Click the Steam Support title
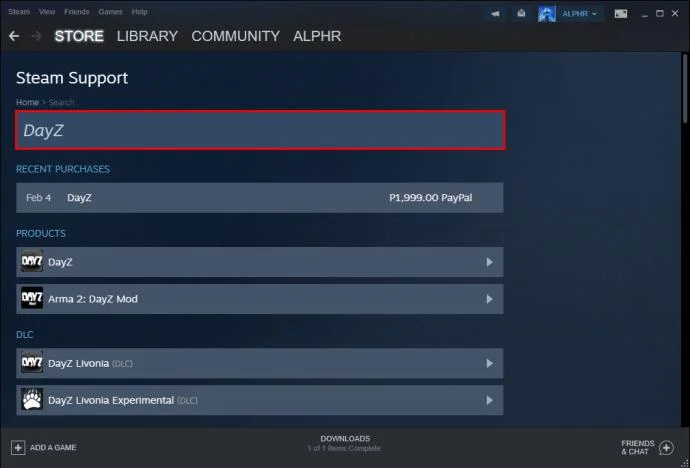 pyautogui.click(x=72, y=78)
